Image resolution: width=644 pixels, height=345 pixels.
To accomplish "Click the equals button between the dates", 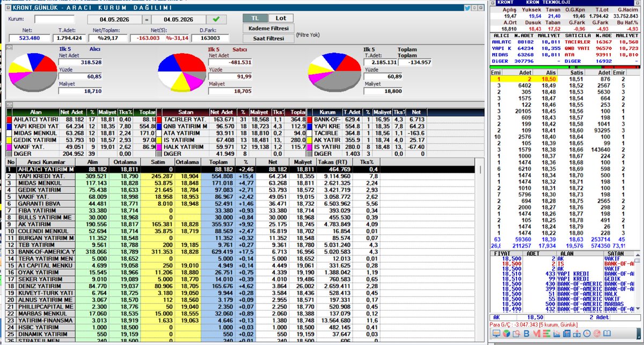I will click(145, 20).
